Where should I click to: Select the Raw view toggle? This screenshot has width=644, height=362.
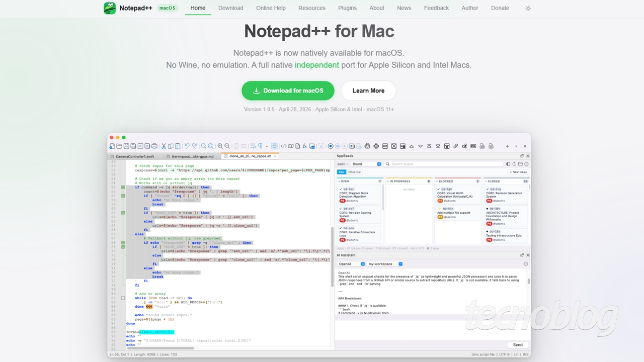[342, 172]
